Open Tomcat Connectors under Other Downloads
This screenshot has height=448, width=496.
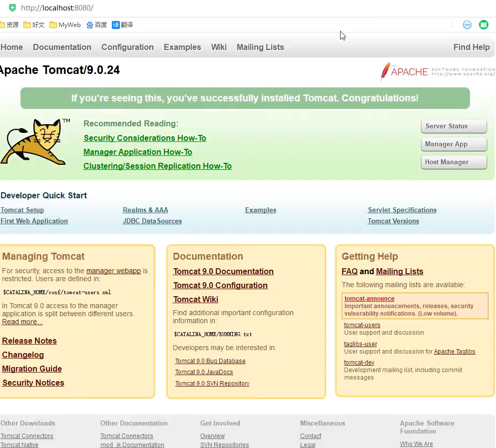click(27, 436)
